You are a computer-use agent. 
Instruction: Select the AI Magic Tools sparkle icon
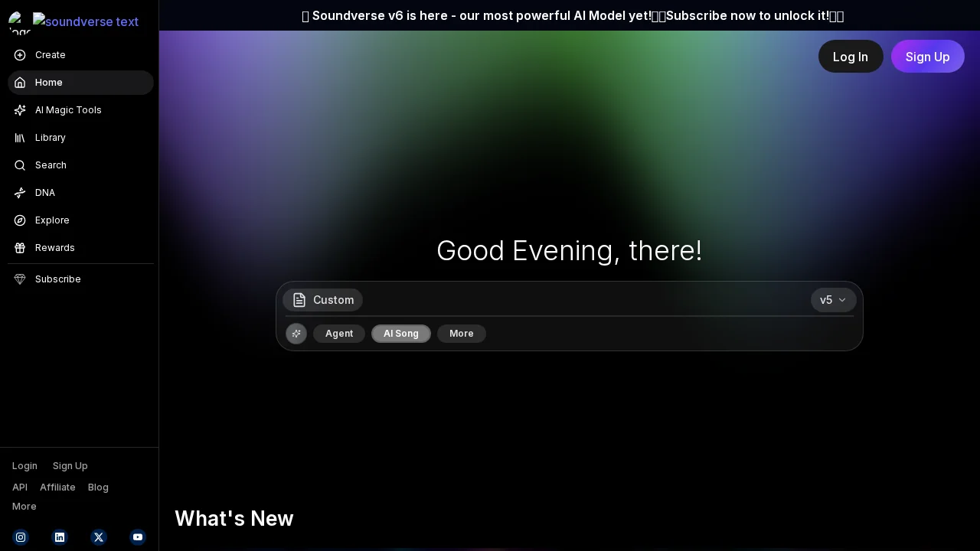20,110
